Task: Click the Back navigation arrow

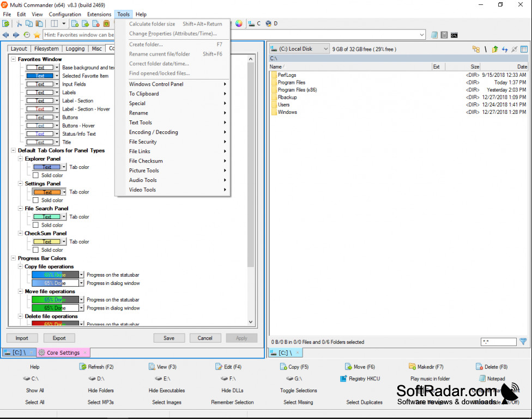Action: pyautogui.click(x=6, y=35)
